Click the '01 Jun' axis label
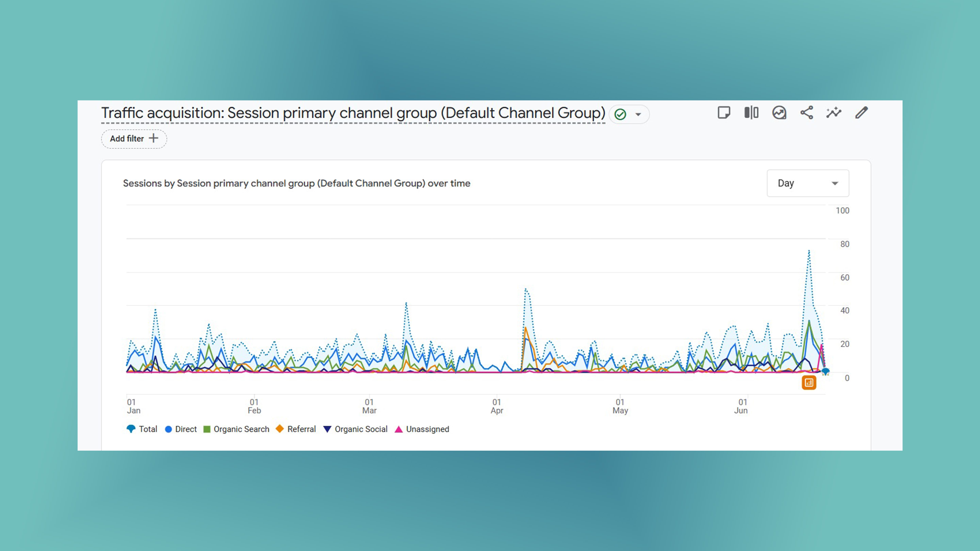The image size is (980, 551). point(741,406)
